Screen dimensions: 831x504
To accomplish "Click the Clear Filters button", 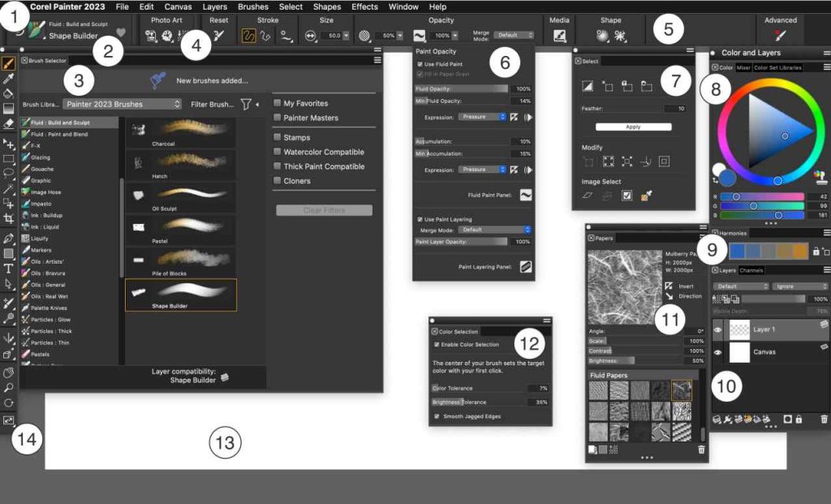I will coord(325,210).
